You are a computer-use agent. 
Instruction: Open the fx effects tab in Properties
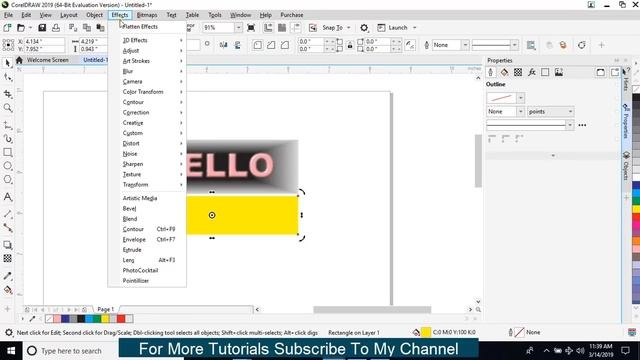(x=531, y=72)
